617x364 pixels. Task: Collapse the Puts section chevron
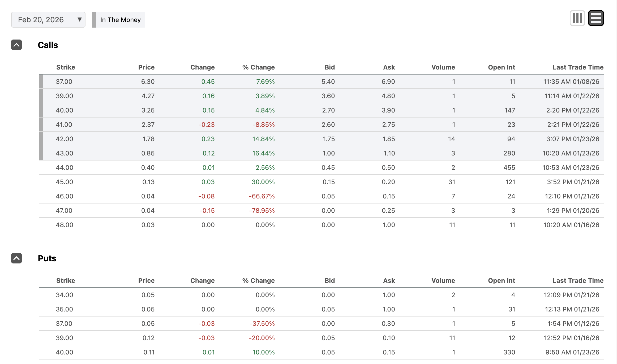16,258
